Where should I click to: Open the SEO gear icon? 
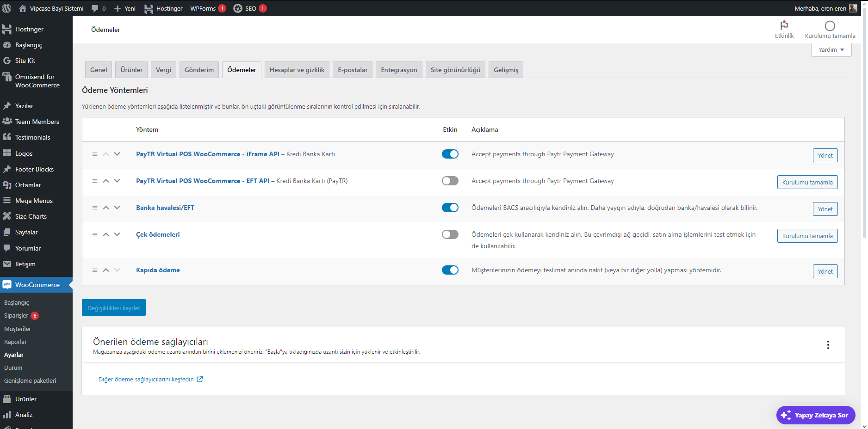238,8
